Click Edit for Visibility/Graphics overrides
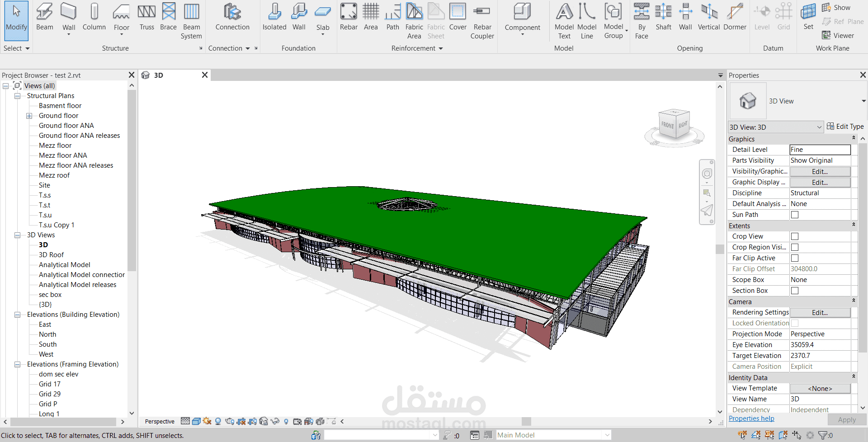 (x=820, y=171)
